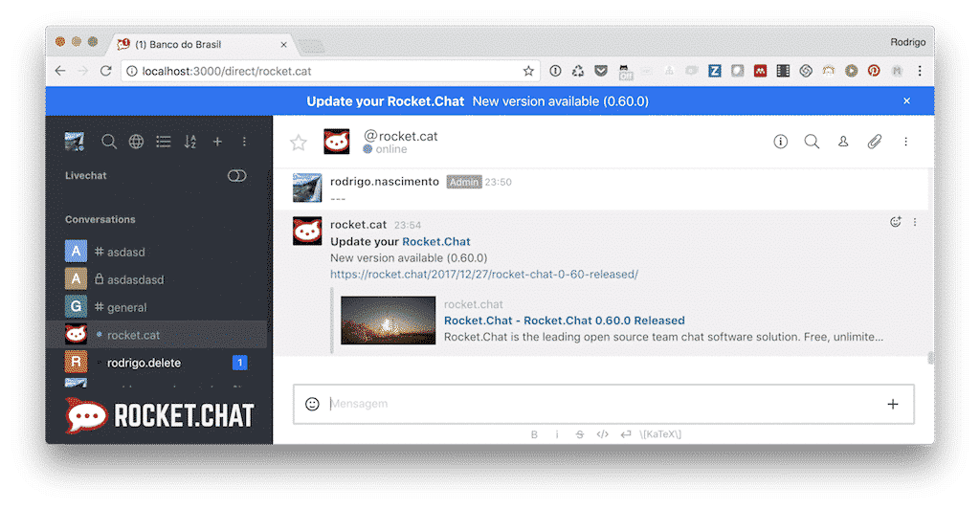Click rodrigo.nascimento username in message
This screenshot has height=509, width=980.
pyautogui.click(x=385, y=181)
